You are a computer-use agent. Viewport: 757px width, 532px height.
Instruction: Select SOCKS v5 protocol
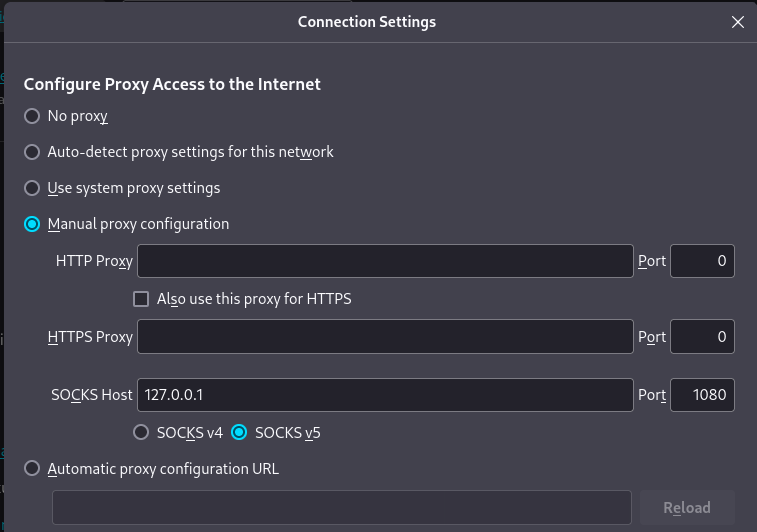click(x=239, y=433)
